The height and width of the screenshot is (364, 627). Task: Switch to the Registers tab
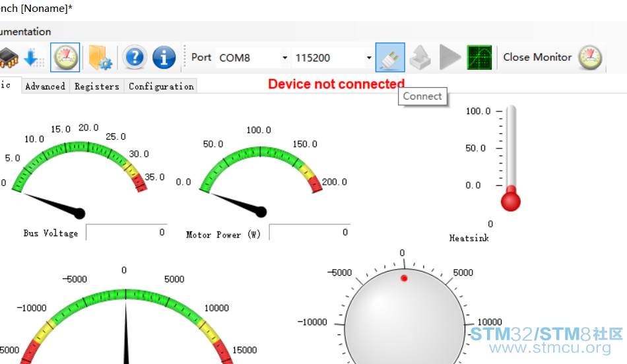(x=97, y=86)
